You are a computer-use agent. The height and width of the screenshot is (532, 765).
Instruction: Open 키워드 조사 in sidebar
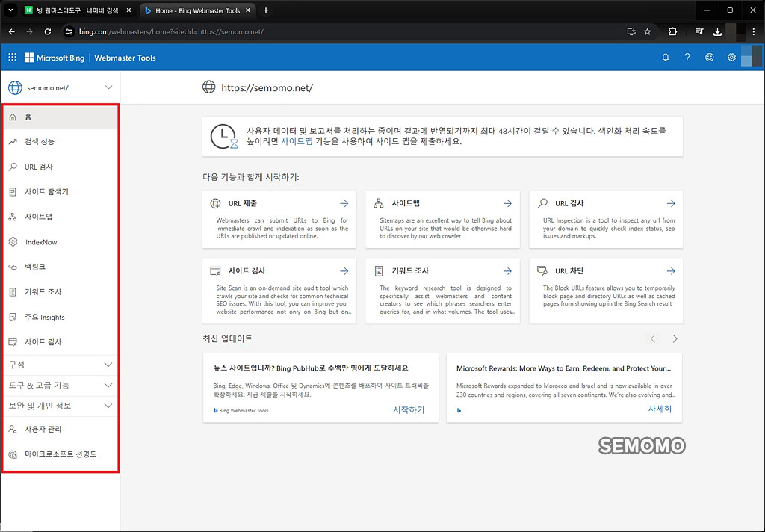(x=61, y=292)
